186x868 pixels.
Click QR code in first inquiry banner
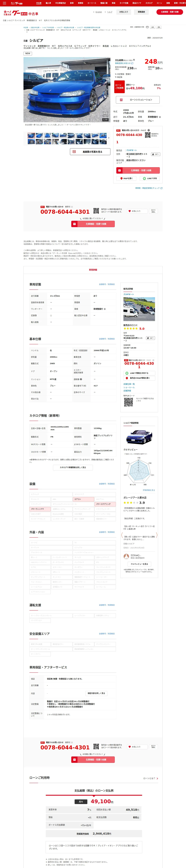pos(96,211)
